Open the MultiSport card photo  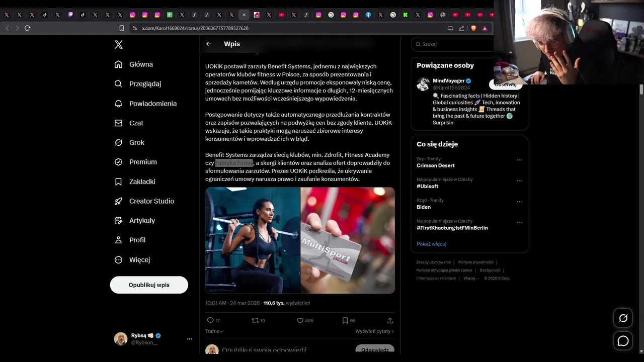[348, 240]
